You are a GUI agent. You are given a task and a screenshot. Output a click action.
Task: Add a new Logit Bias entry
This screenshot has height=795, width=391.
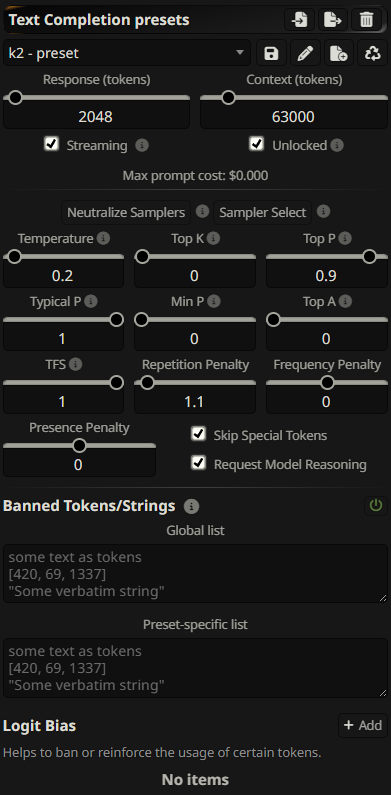click(363, 725)
